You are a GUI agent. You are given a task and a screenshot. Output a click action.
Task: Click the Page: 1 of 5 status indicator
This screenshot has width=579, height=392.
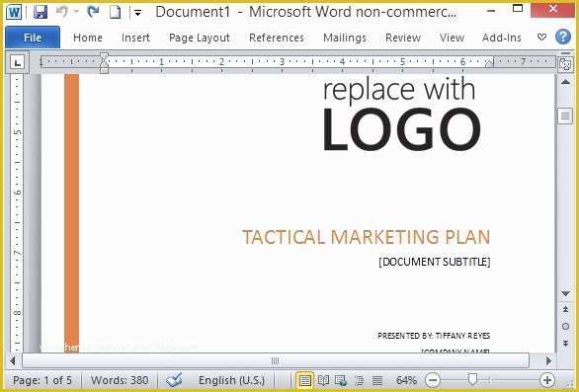coord(42,380)
